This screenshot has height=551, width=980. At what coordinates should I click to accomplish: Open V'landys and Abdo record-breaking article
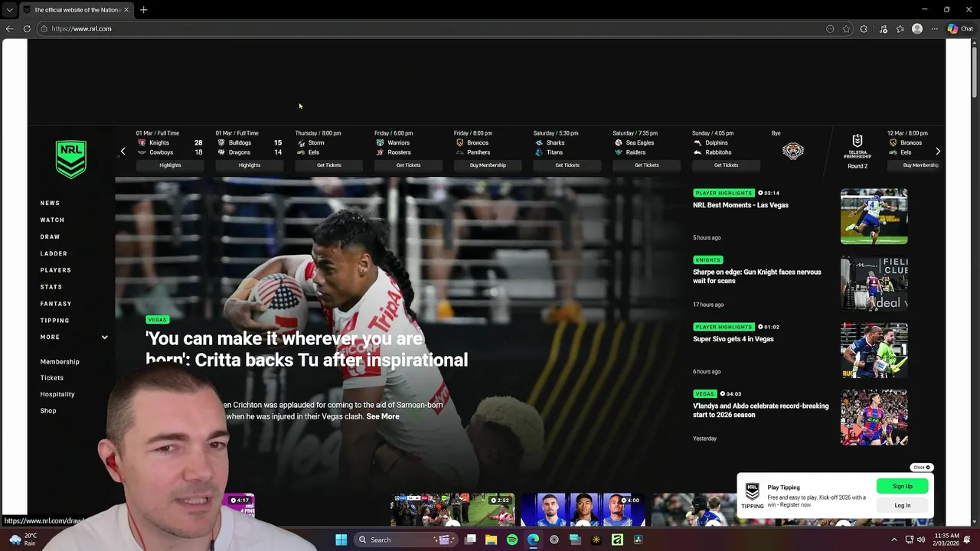coord(761,410)
